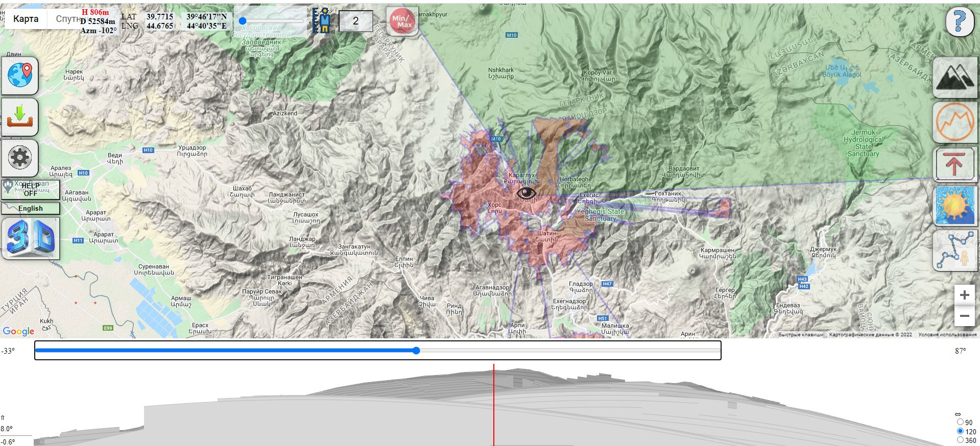Select the 360 degree view radio button

960,439
